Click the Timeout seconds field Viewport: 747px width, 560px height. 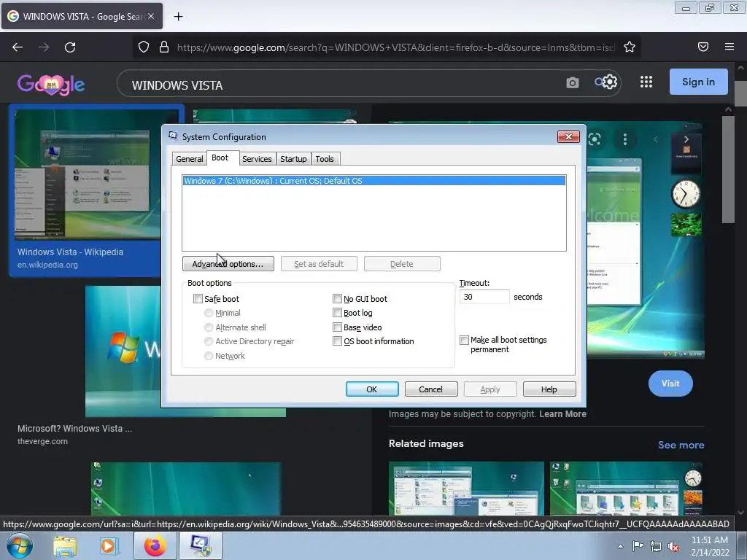click(484, 297)
